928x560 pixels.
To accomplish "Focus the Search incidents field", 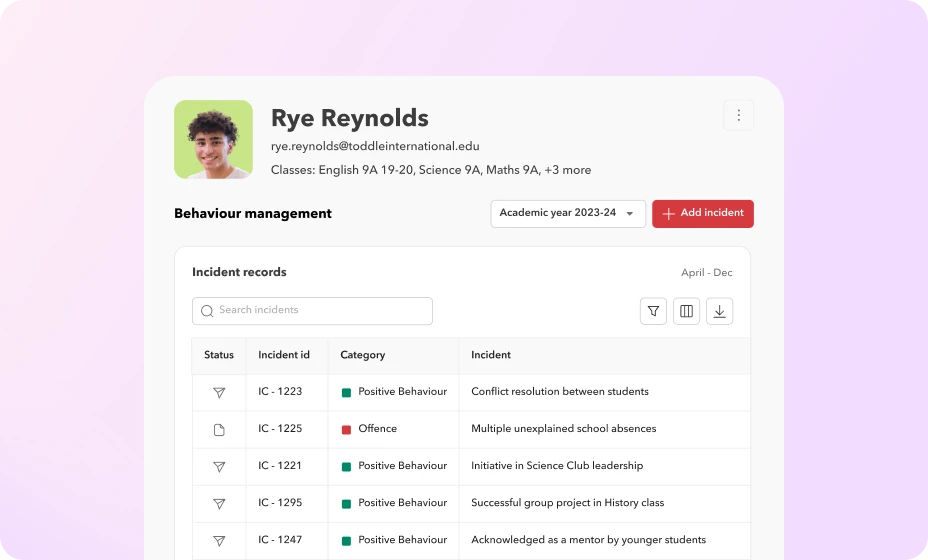I will point(312,311).
